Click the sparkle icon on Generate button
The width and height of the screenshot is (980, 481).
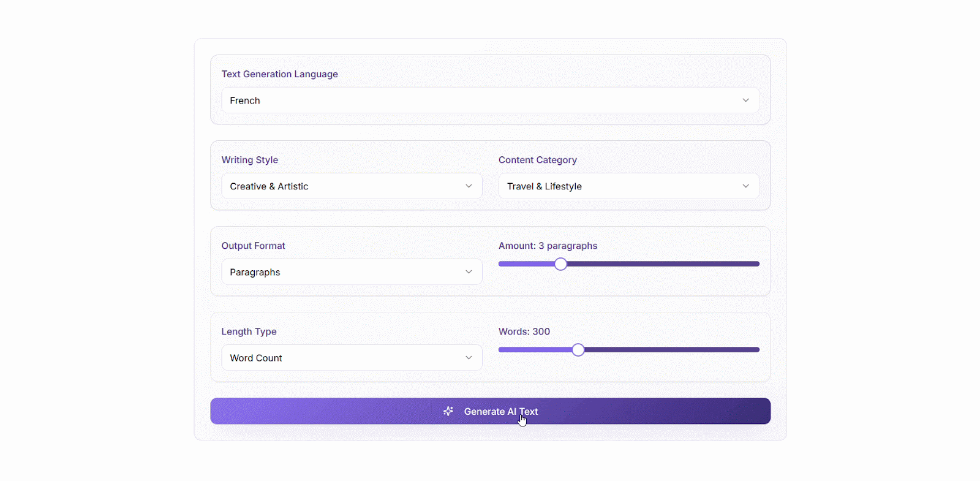pos(448,411)
